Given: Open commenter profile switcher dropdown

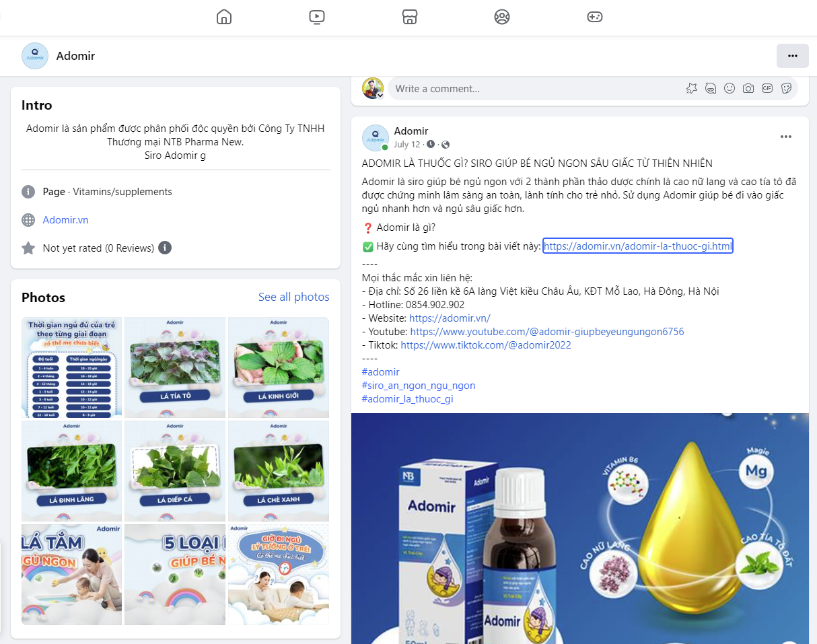Looking at the screenshot, I should 380,96.
